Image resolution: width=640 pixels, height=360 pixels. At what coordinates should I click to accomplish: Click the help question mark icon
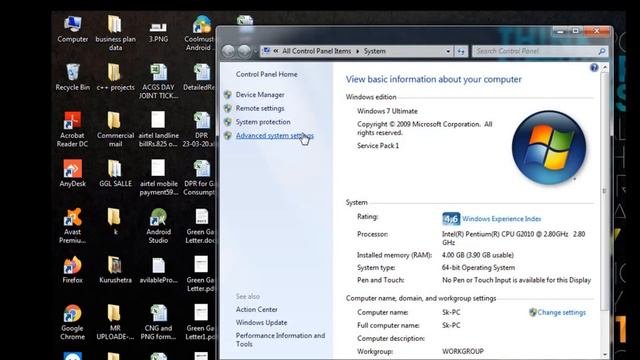(x=594, y=68)
